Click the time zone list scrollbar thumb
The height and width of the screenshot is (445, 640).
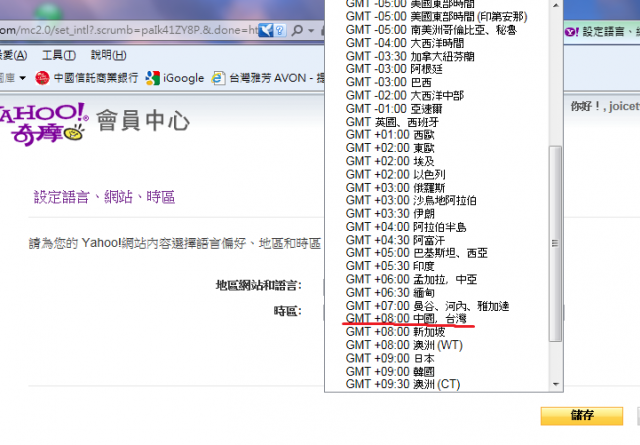click(555, 243)
